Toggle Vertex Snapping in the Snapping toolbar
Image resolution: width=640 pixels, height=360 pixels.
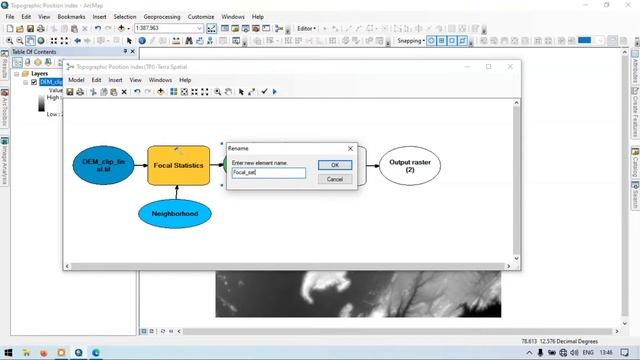tap(452, 41)
